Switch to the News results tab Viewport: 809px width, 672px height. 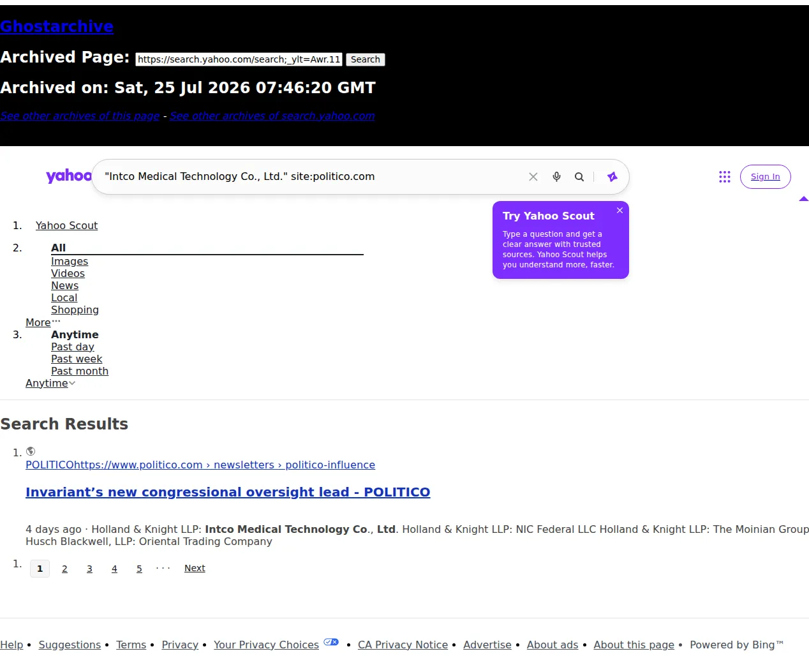coord(64,285)
